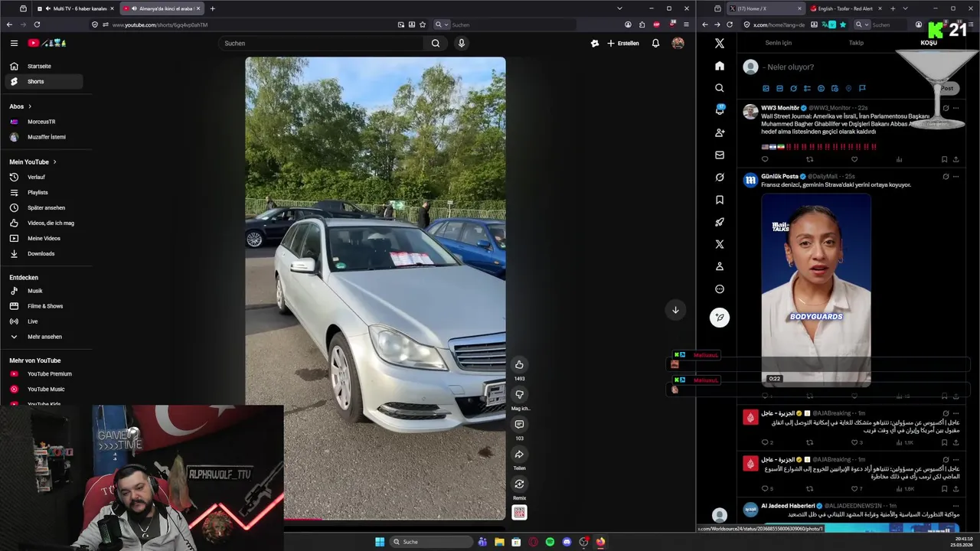Expand the Abos section chevron
980x551 pixels.
30,106
